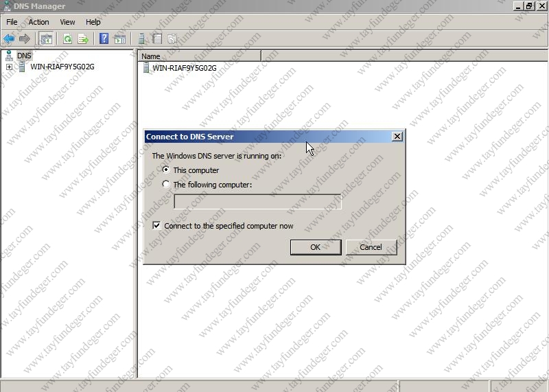This screenshot has width=549, height=392.
Task: Click the lined list page icon in the toolbar
Action: point(157,38)
